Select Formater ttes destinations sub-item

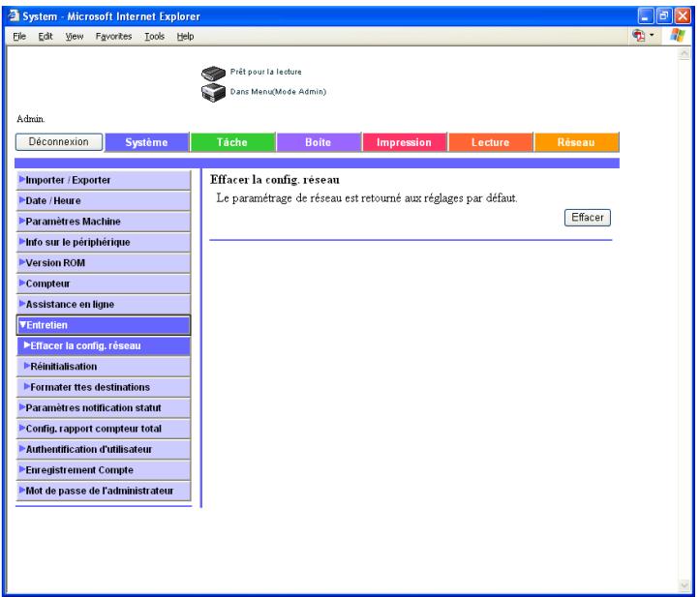pyautogui.click(x=104, y=387)
